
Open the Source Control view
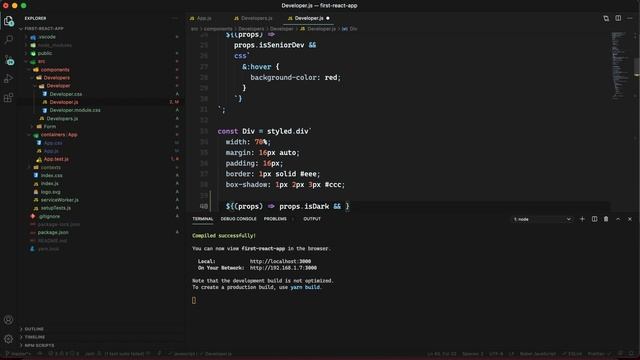point(9,60)
